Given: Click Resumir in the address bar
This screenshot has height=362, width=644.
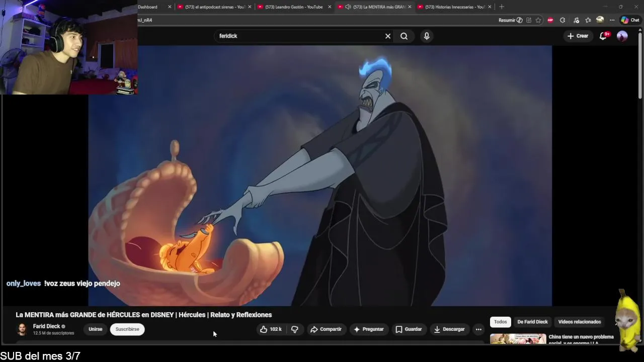Looking at the screenshot, I should pyautogui.click(x=511, y=20).
